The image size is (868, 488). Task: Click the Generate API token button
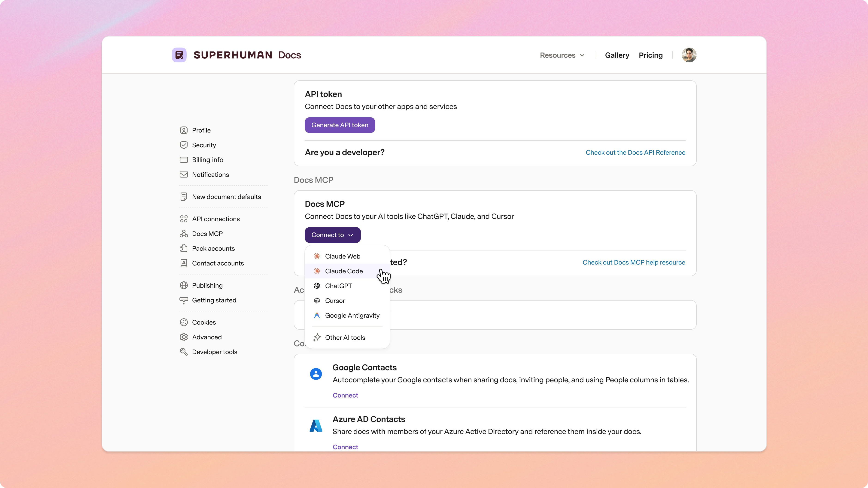click(340, 125)
